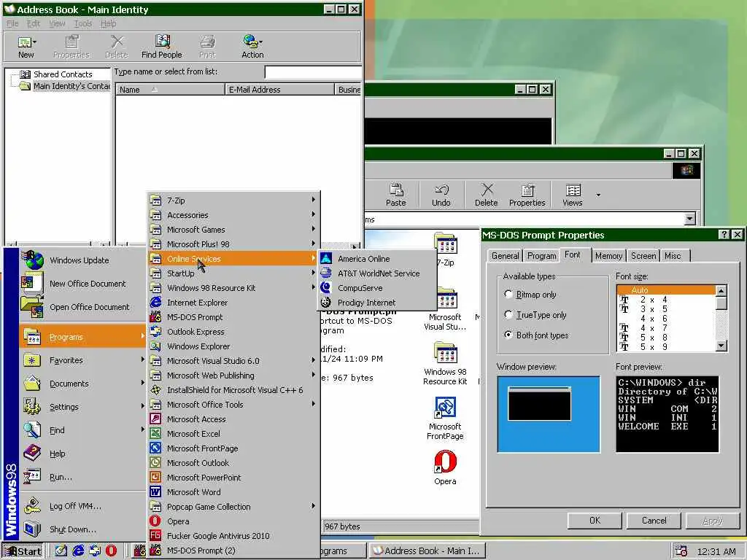This screenshot has height=560, width=747.
Task: Sort by the E-Mail Address column header
Action: tap(279, 90)
